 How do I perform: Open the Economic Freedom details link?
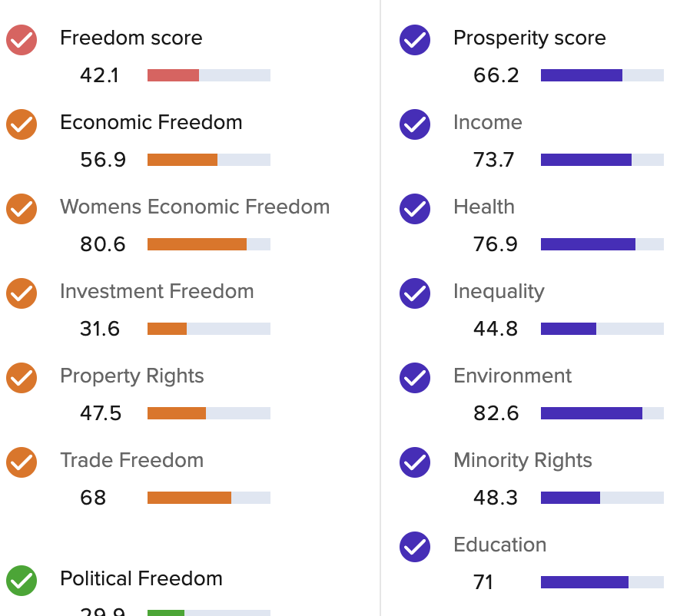(151, 122)
